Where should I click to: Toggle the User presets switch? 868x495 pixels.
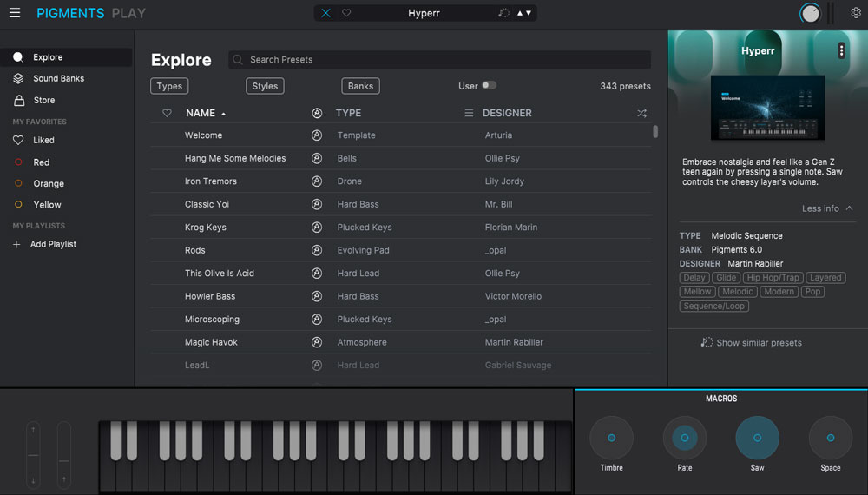pos(489,85)
